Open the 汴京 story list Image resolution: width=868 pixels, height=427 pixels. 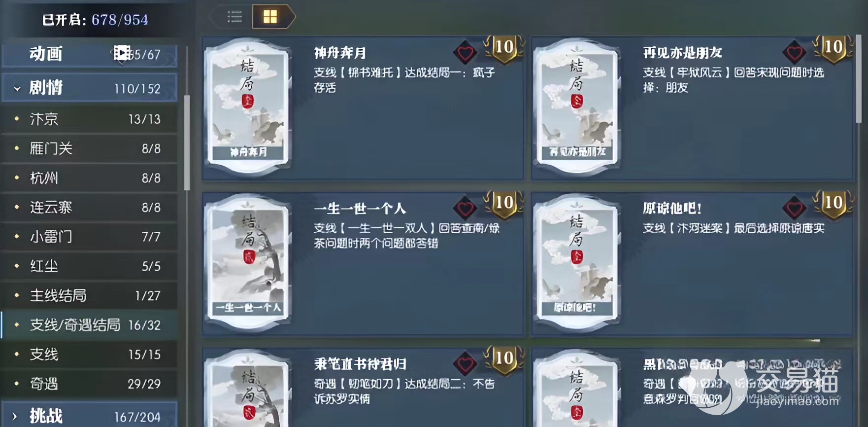[x=90, y=119]
